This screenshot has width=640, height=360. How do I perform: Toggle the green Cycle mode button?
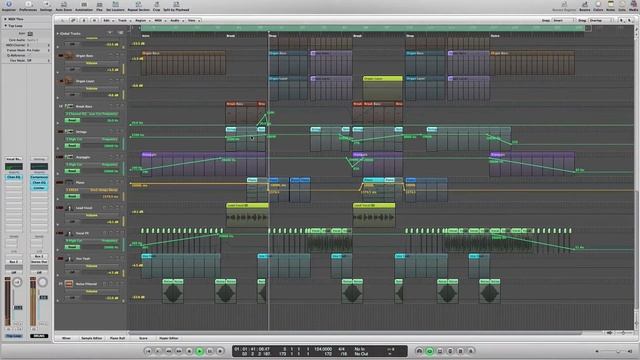click(429, 351)
